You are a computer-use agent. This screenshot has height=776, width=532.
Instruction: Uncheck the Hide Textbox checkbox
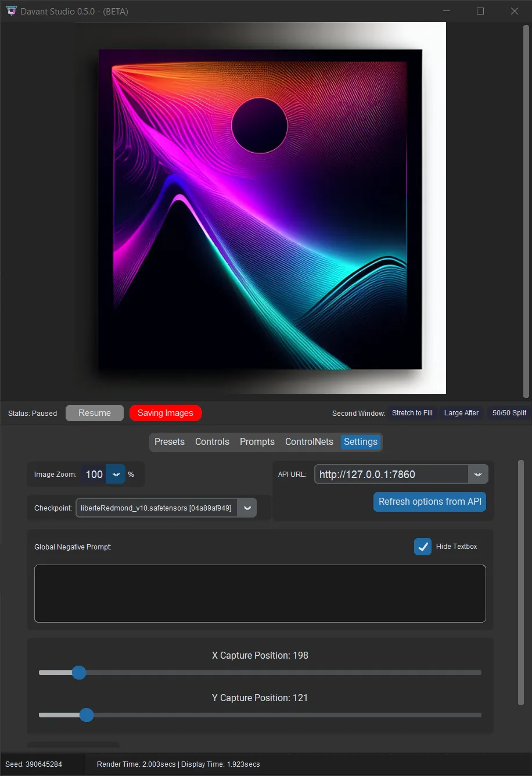click(x=423, y=547)
